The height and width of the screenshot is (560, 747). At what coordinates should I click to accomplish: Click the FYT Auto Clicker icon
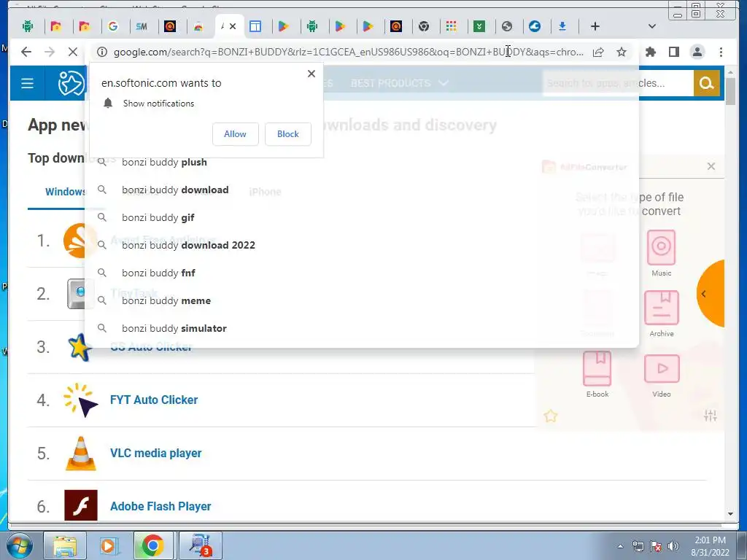tap(80, 400)
